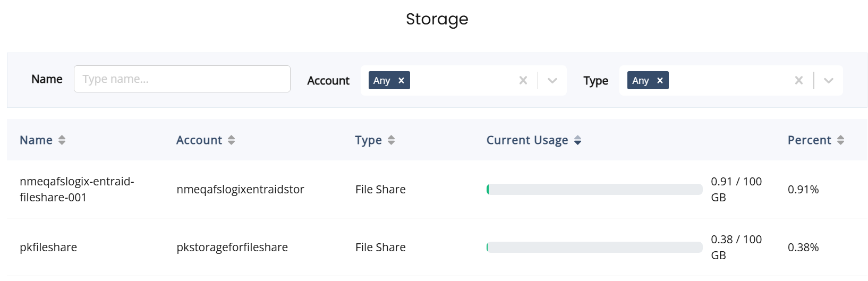868x281 pixels.
Task: Focus the Type name input field
Action: tap(182, 79)
